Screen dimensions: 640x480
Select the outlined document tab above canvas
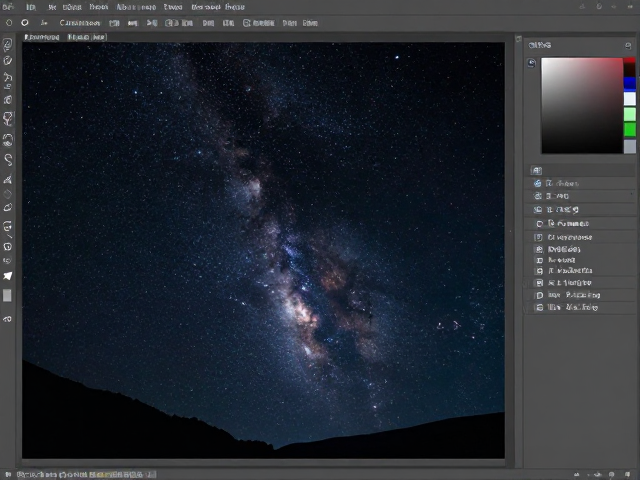(87, 37)
